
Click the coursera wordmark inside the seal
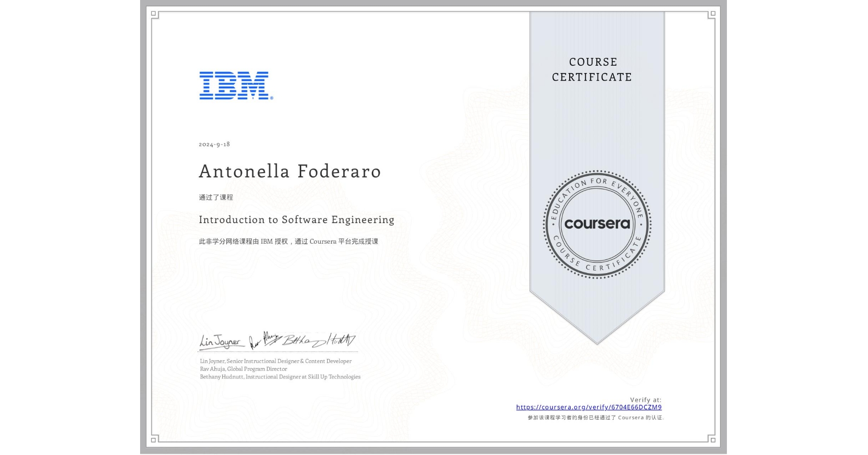click(598, 224)
